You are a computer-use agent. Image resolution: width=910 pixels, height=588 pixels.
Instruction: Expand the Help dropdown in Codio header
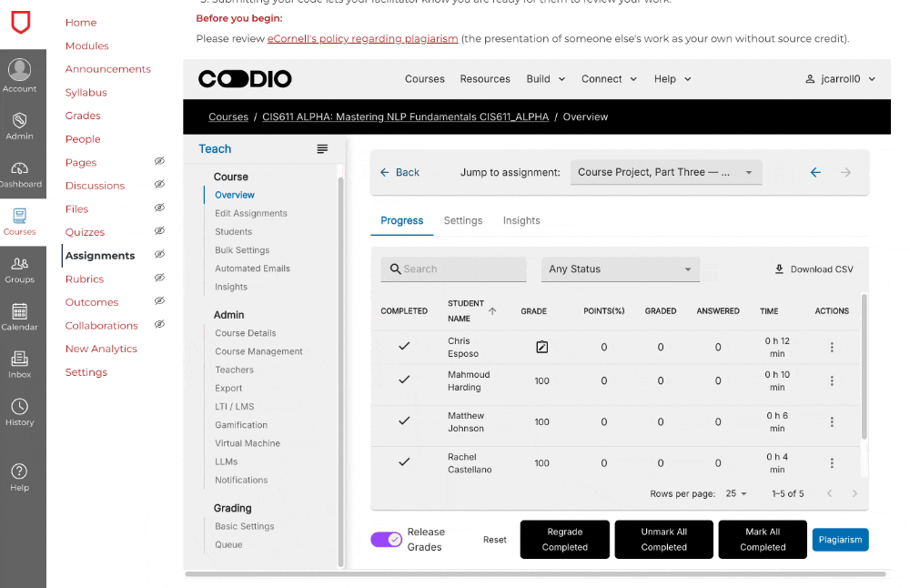click(x=672, y=79)
